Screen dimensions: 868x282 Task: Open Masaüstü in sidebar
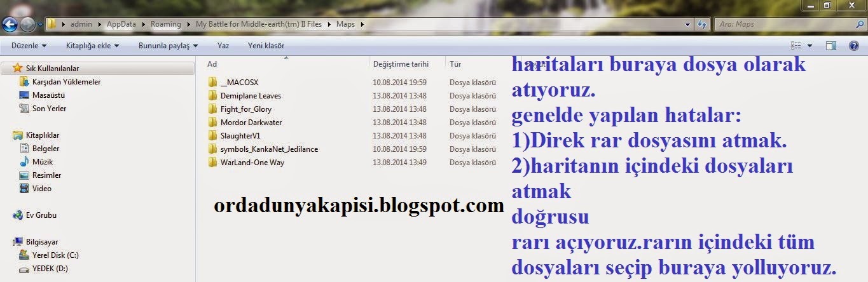49,95
